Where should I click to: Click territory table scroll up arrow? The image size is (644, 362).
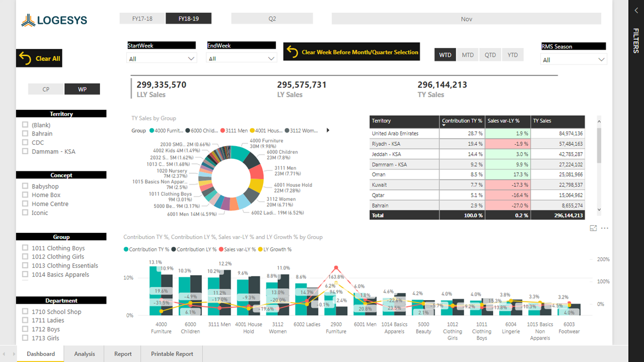click(x=599, y=121)
